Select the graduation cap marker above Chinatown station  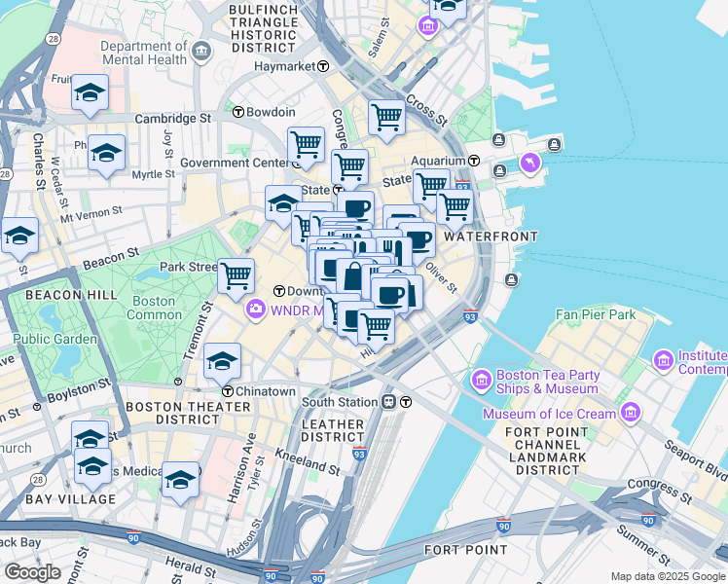click(x=223, y=360)
